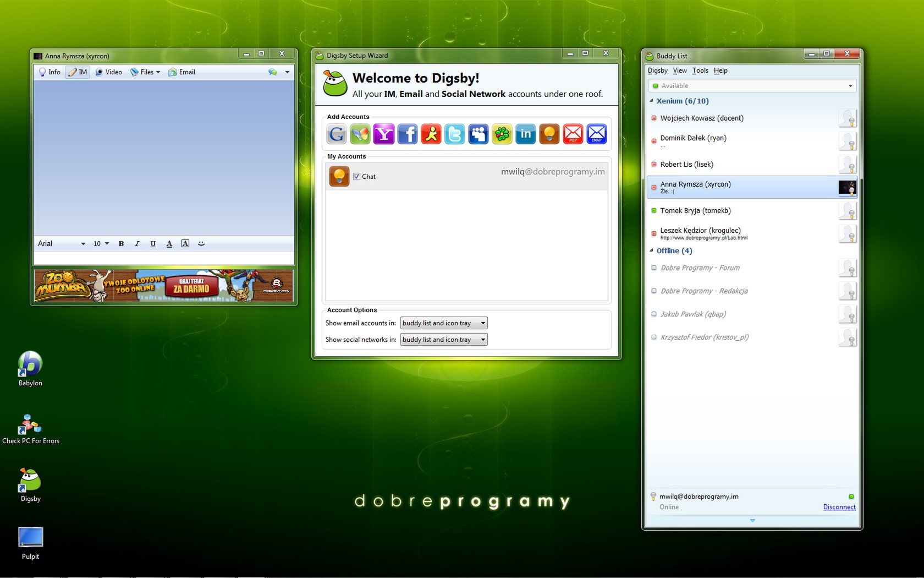
Task: Open the text background color picker
Action: (185, 243)
